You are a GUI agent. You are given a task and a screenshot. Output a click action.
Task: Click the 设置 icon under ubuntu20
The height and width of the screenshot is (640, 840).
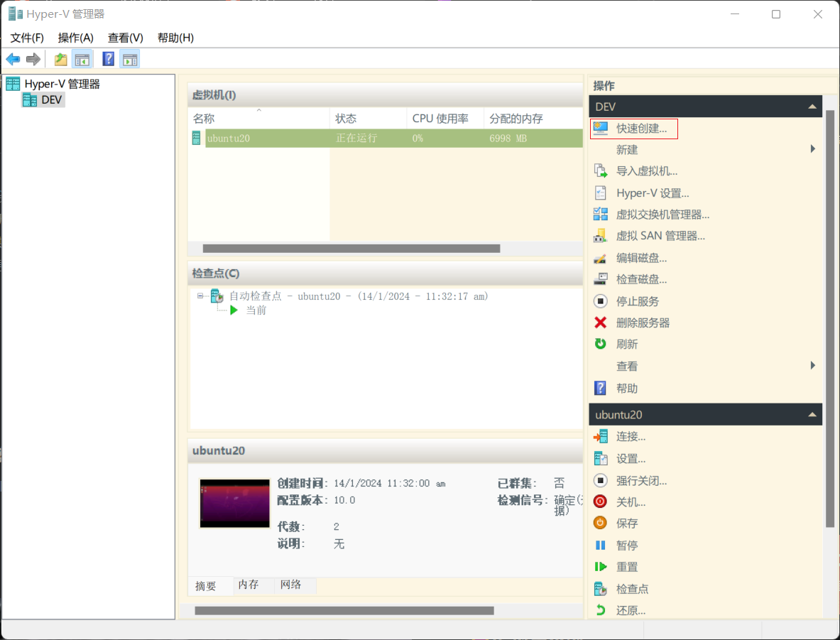(601, 459)
